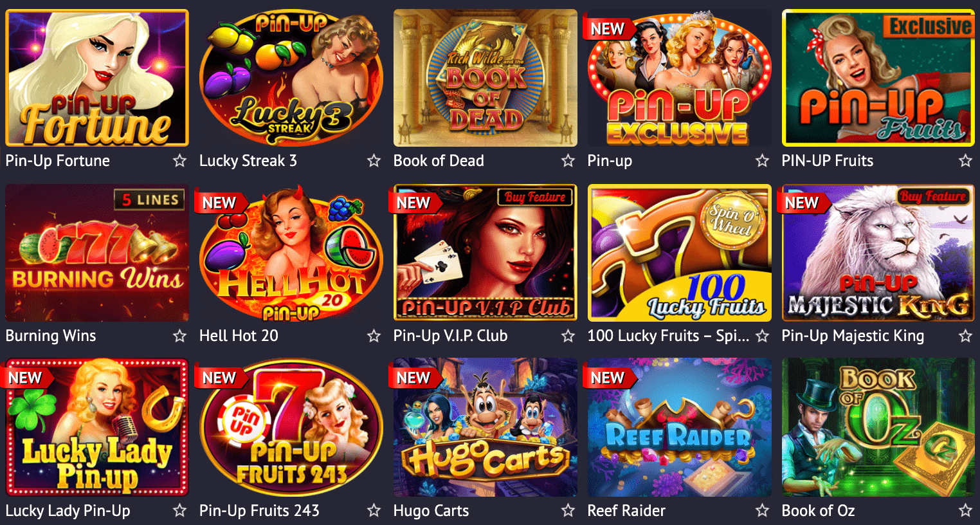Mark Book of Dead as favorite
The image size is (980, 525).
tap(568, 161)
